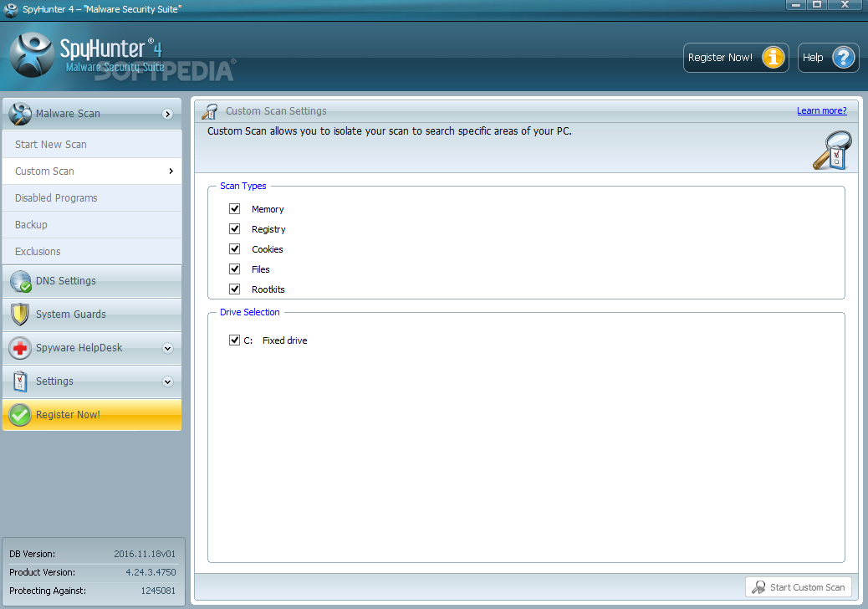Viewport: 868px width, 609px height.
Task: Expand the Settings section chevron
Action: point(168,382)
